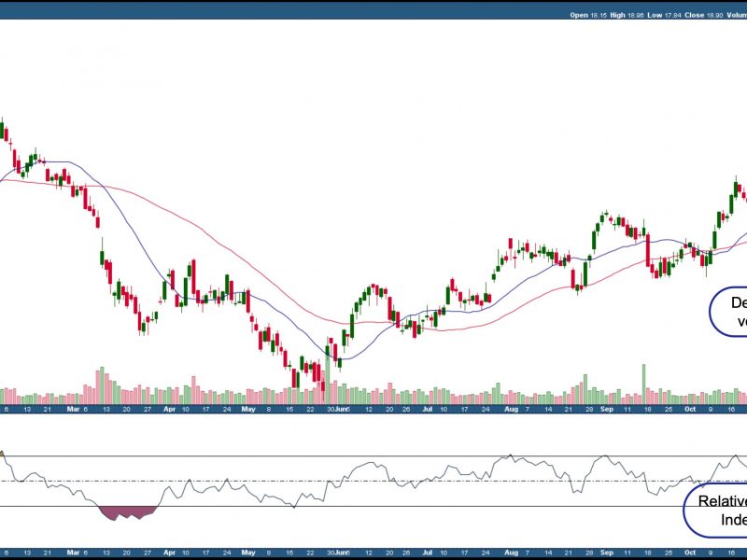Click "May" on the bottom RSI date axis

(248, 553)
